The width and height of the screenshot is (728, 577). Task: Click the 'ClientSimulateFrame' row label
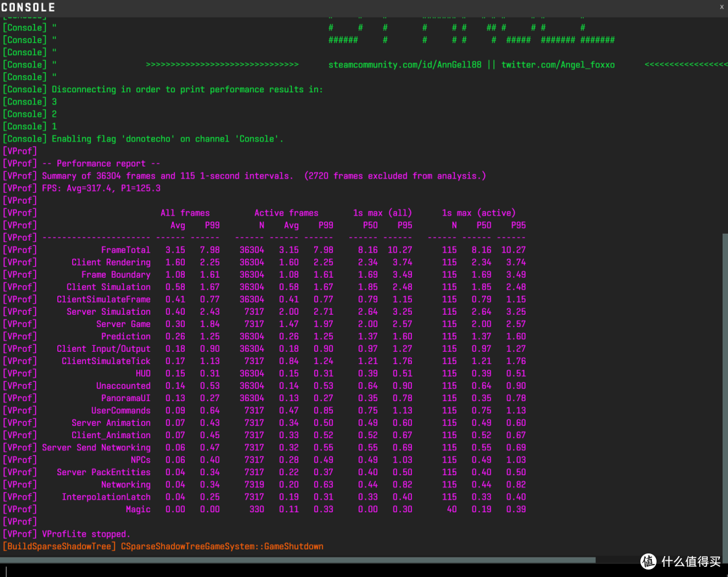[x=104, y=299]
